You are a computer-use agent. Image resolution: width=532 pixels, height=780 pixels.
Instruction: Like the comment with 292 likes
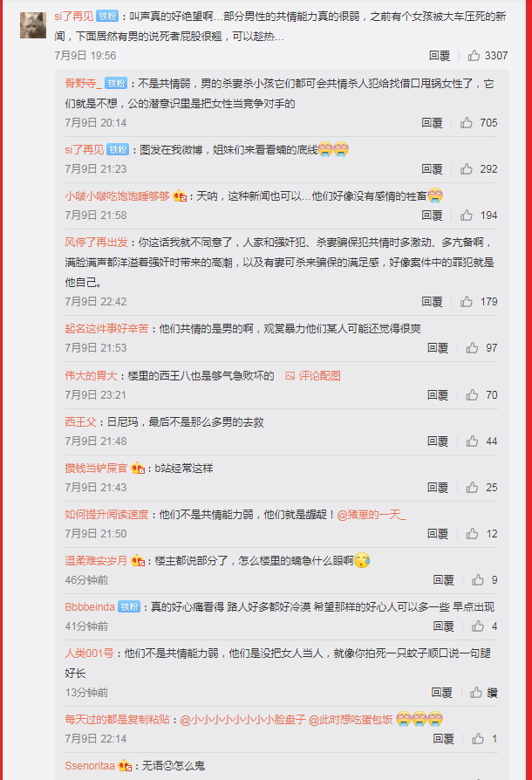pyautogui.click(x=466, y=168)
